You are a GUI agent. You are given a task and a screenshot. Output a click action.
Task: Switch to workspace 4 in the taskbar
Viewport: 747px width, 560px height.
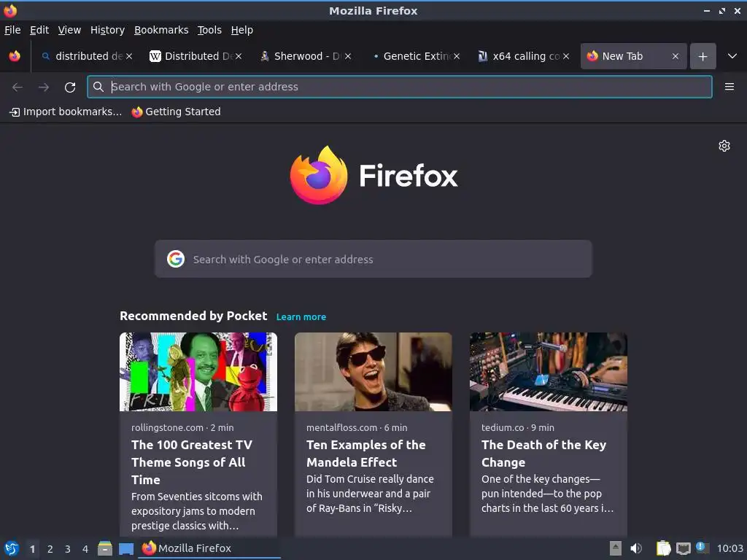(x=85, y=549)
